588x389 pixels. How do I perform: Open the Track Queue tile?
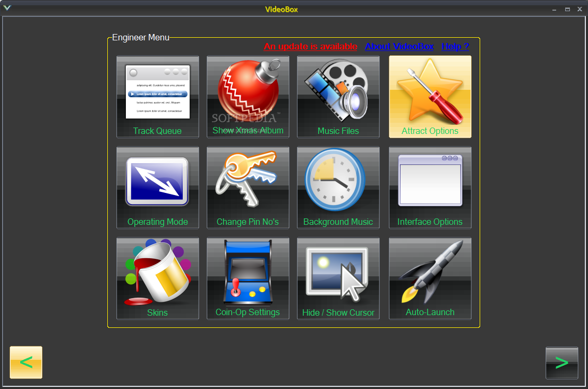point(158,97)
